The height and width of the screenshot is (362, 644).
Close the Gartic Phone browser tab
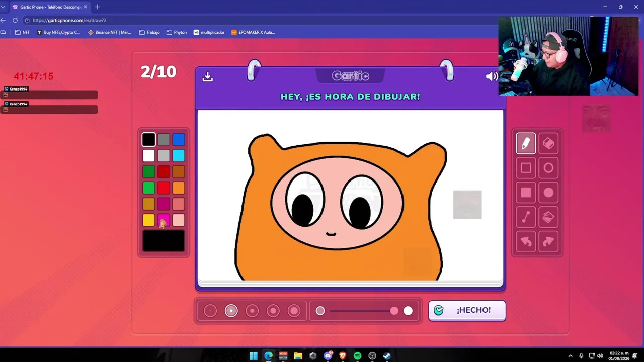pos(85,7)
